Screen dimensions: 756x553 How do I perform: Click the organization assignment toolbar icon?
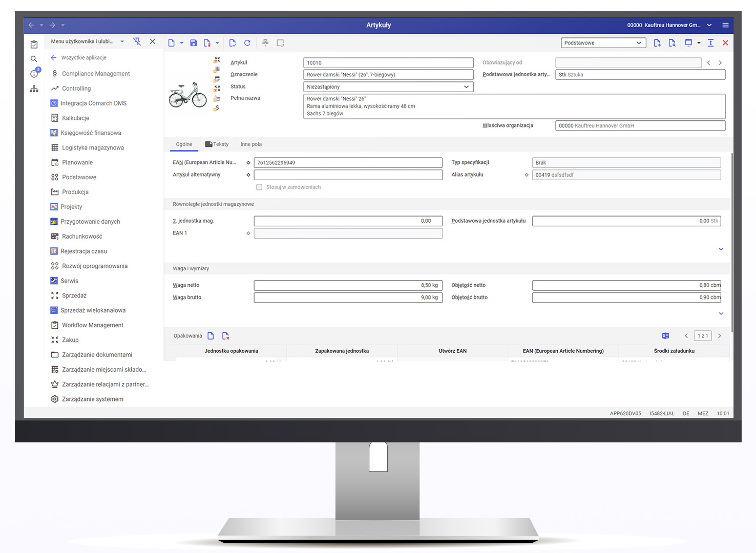coord(265,43)
